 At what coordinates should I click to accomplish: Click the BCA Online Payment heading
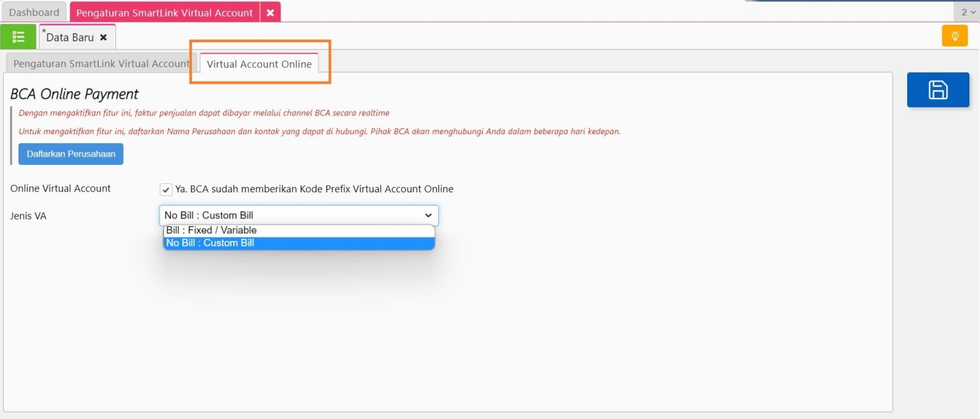click(x=75, y=95)
